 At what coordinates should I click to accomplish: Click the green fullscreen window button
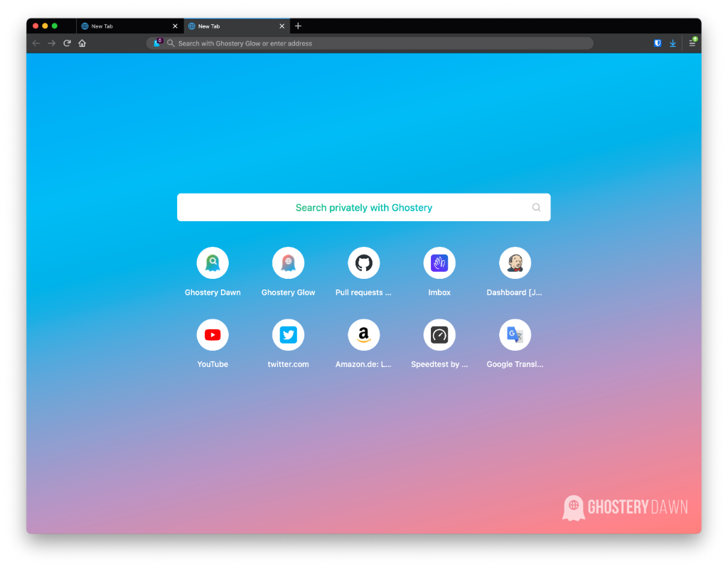[x=54, y=26]
